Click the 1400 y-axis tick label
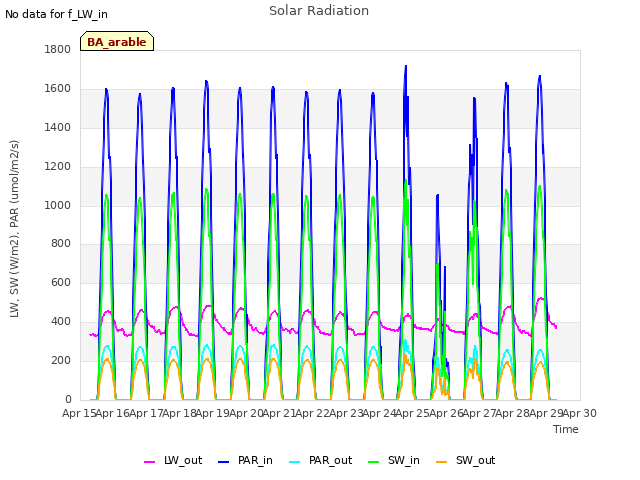 (x=58, y=127)
